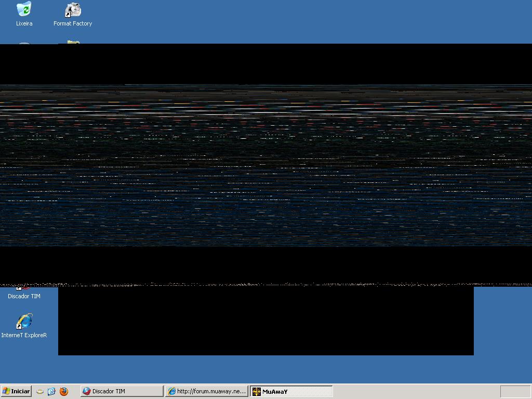Click the black rectangle below the static band
Viewport: 532px width, 399px height.
click(x=266, y=322)
